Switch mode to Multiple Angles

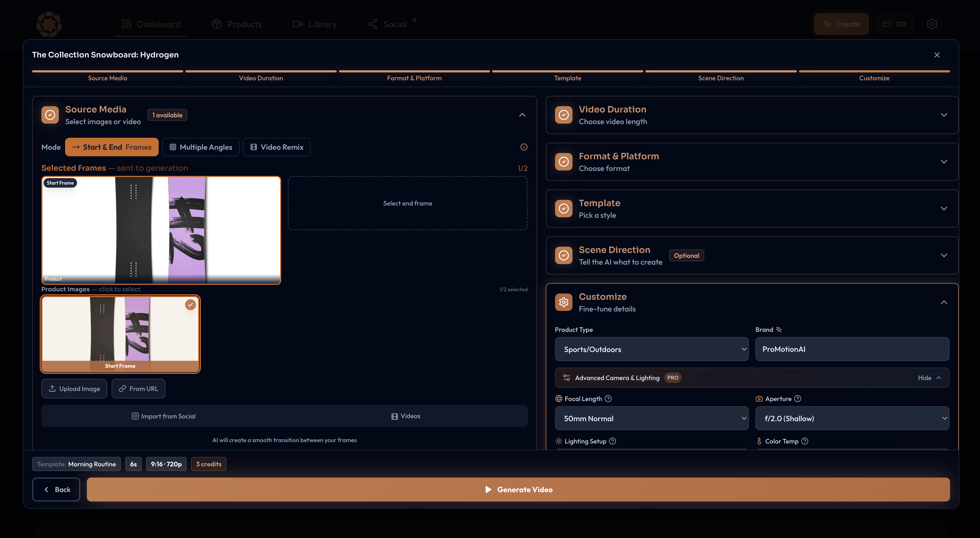coord(200,147)
